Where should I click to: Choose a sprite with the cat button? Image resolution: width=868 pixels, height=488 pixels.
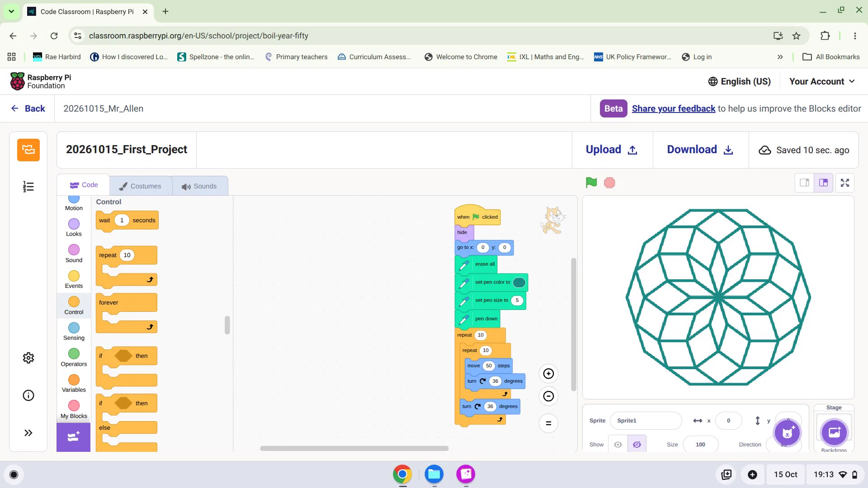(x=788, y=432)
